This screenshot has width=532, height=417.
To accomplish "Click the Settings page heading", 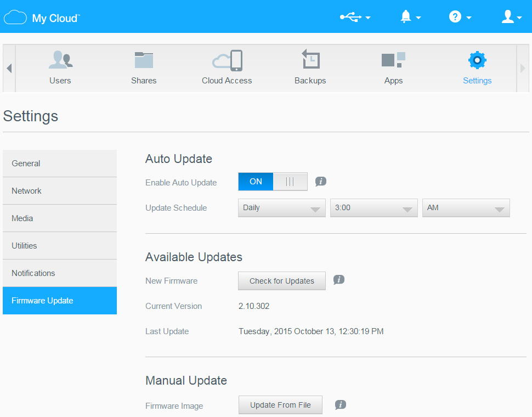I will 31,116.
